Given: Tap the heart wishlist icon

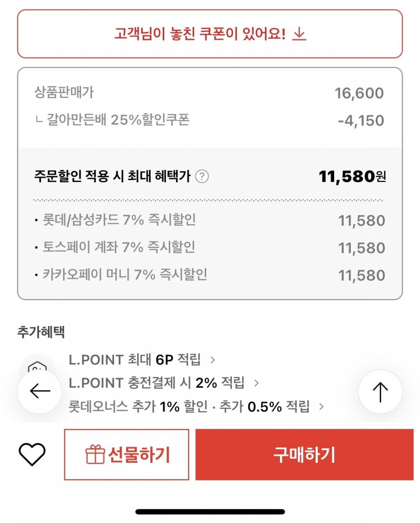Looking at the screenshot, I should pyautogui.click(x=32, y=454).
